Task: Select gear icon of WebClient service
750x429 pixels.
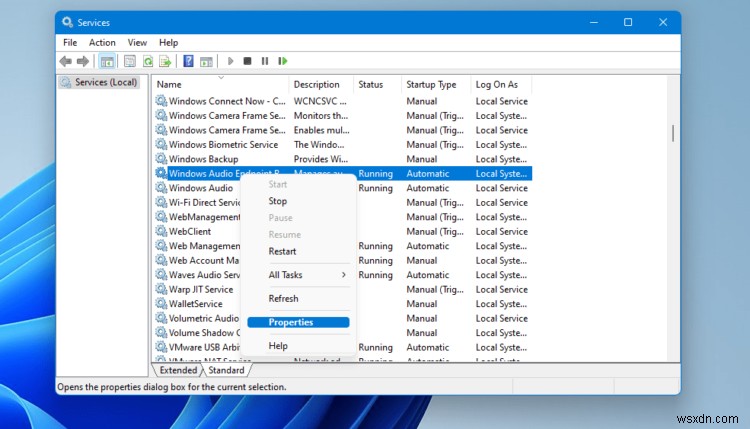Action: 161,231
